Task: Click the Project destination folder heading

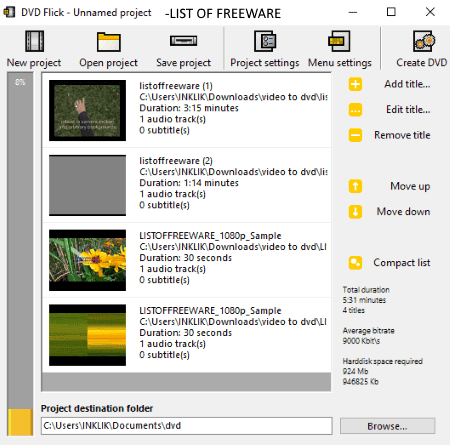Action: (x=97, y=408)
